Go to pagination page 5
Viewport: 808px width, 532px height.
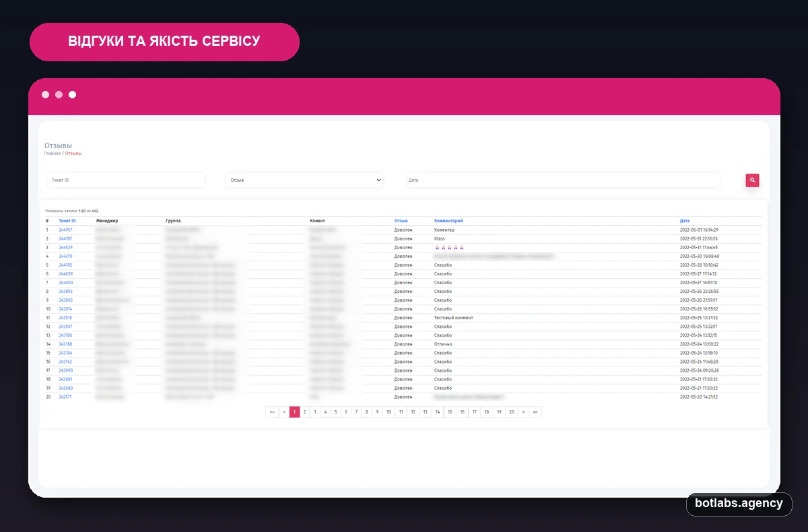click(x=335, y=411)
